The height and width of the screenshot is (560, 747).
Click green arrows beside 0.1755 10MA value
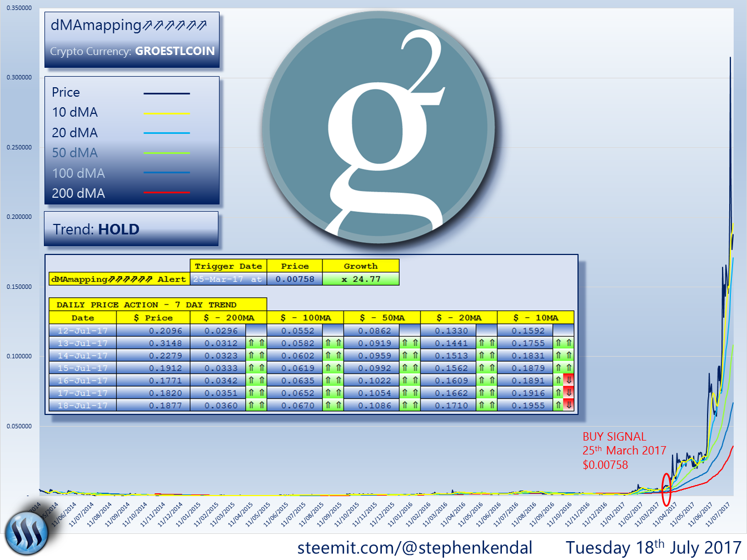click(563, 343)
